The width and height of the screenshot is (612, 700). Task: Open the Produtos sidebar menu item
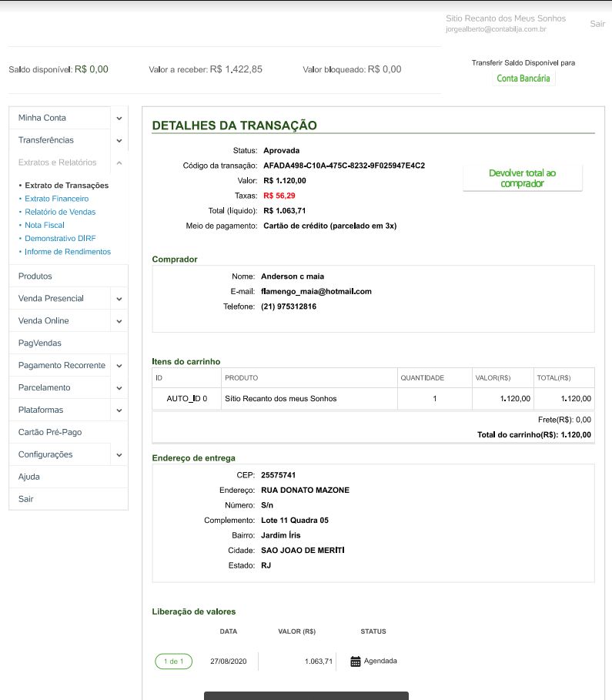coord(35,276)
